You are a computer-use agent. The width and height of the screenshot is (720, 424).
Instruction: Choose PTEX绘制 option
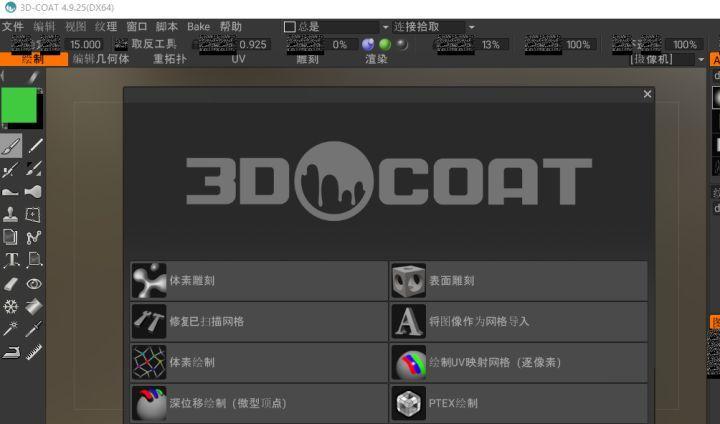tap(519, 403)
